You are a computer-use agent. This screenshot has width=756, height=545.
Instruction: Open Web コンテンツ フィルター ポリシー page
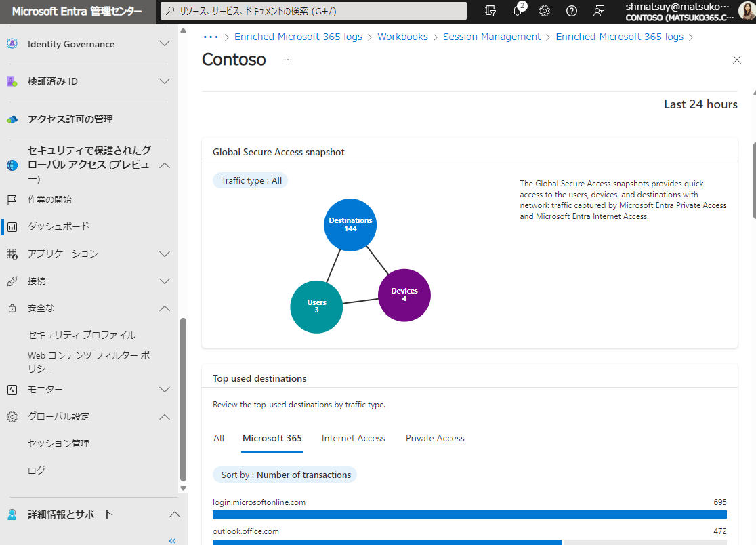[x=89, y=362]
